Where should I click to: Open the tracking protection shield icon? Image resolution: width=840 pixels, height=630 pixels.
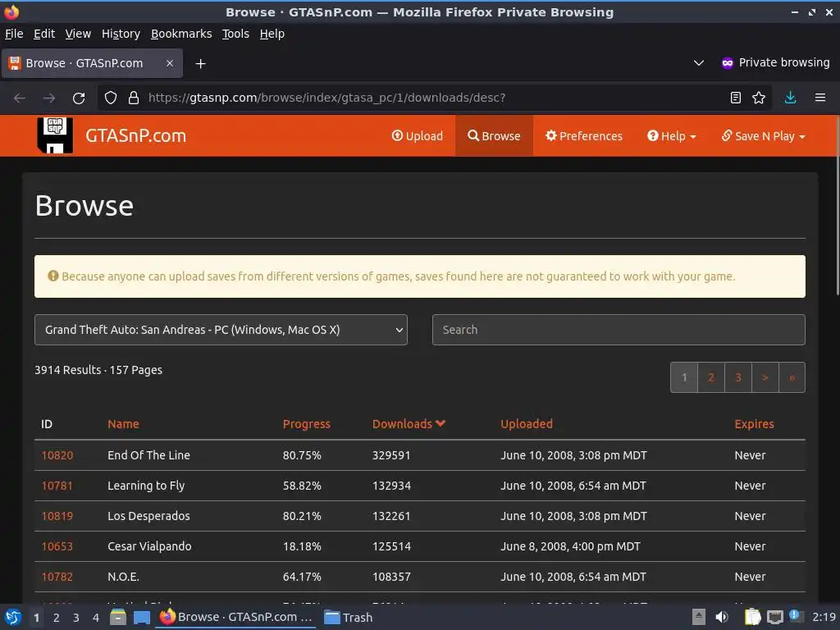pos(111,98)
